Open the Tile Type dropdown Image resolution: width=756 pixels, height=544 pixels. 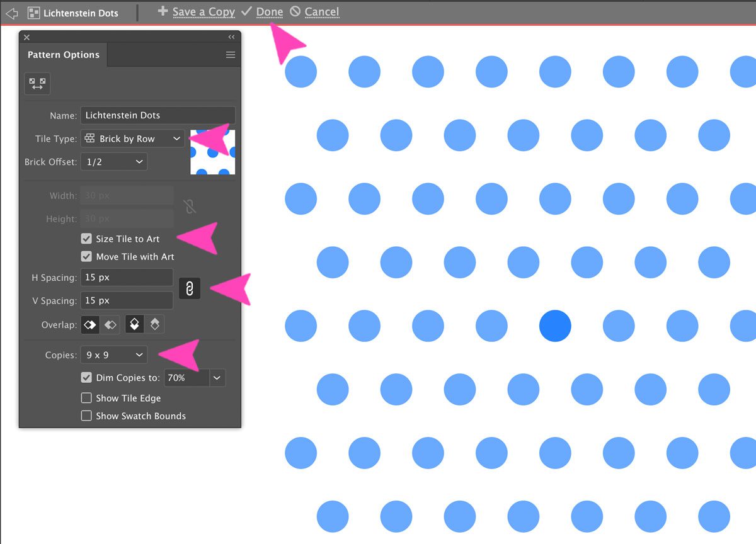pyautogui.click(x=132, y=139)
